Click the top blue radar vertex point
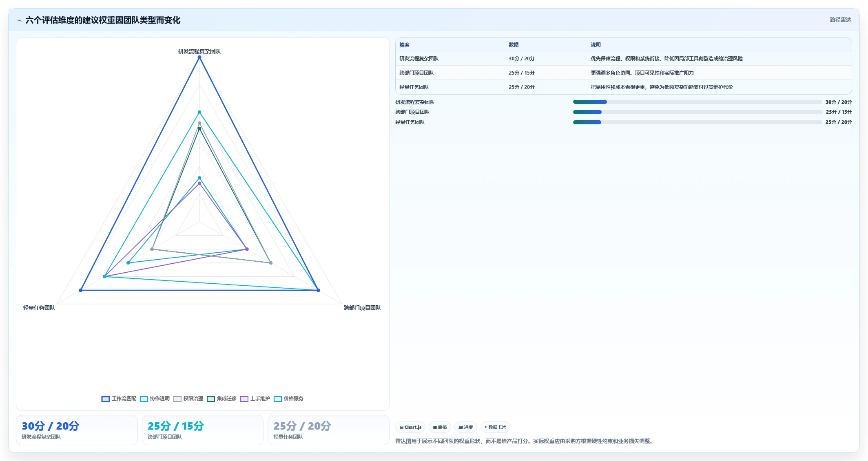Image resolution: width=868 pixels, height=461 pixels. point(199,57)
